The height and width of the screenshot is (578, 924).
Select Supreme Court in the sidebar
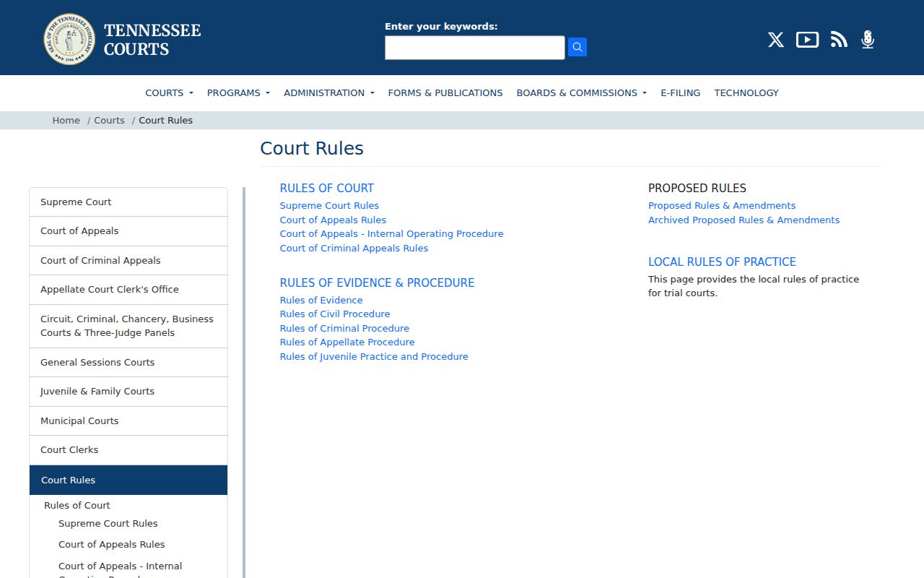128,202
